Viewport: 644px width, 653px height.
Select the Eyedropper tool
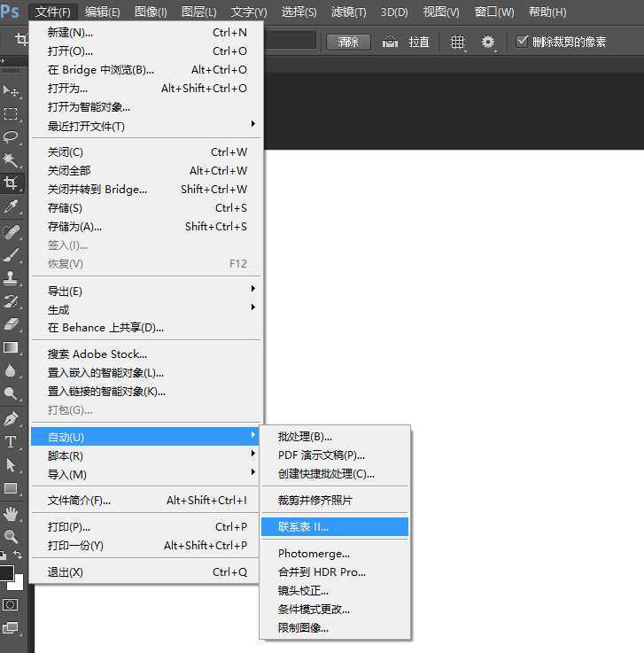pos(12,206)
